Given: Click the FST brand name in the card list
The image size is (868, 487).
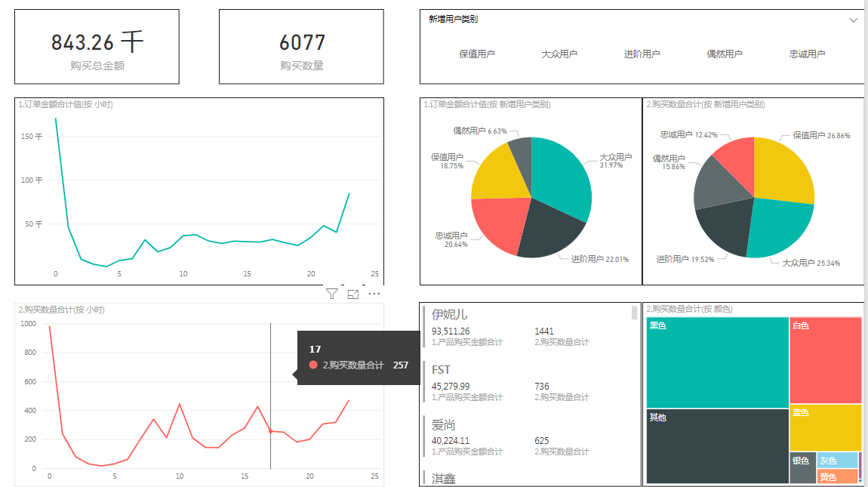Looking at the screenshot, I should (442, 369).
